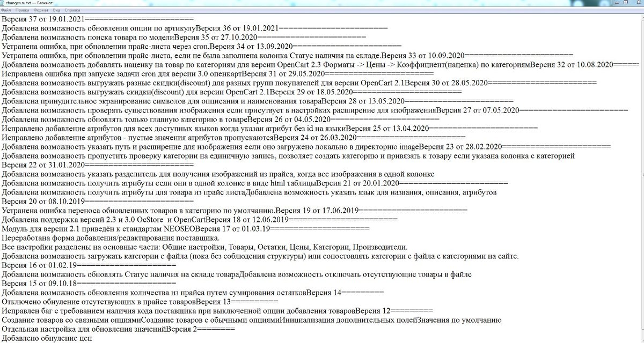Click the text 'Версия 36 от 19.01.2021'
Image resolution: width=644 pixels, height=343 pixels.
[238, 28]
